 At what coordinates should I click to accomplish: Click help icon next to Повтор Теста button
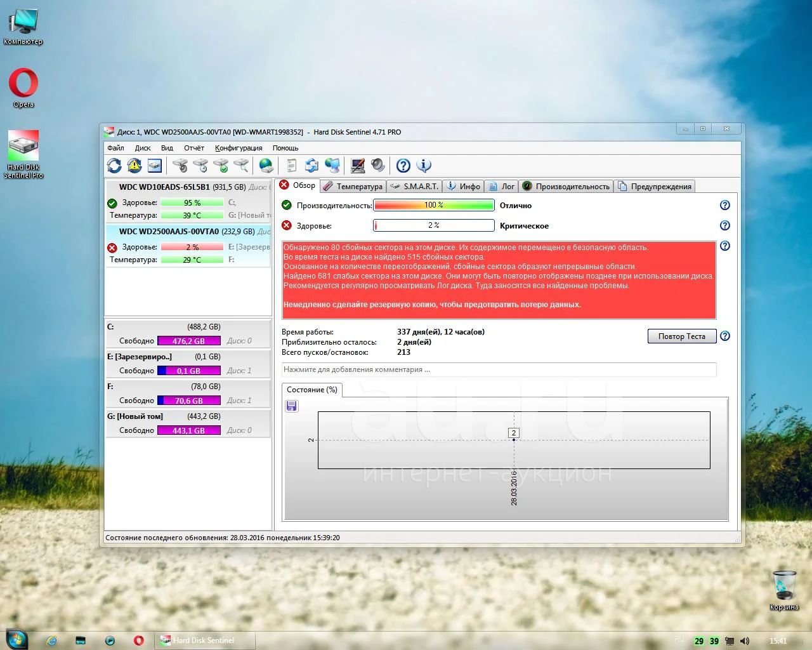pos(725,336)
